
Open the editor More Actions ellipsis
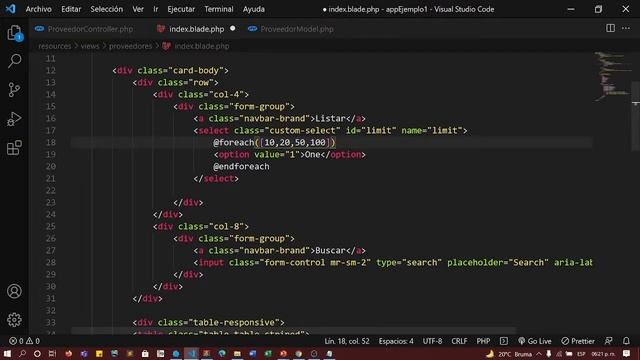(x=626, y=28)
